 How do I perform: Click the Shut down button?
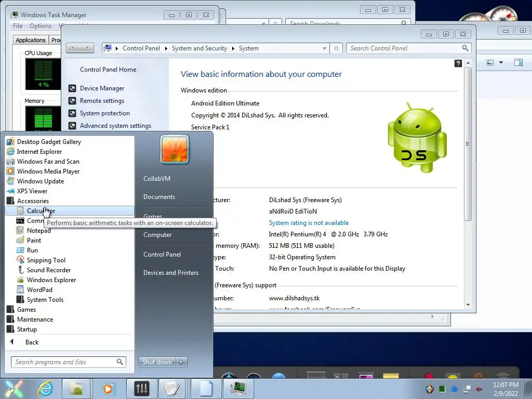point(157,362)
